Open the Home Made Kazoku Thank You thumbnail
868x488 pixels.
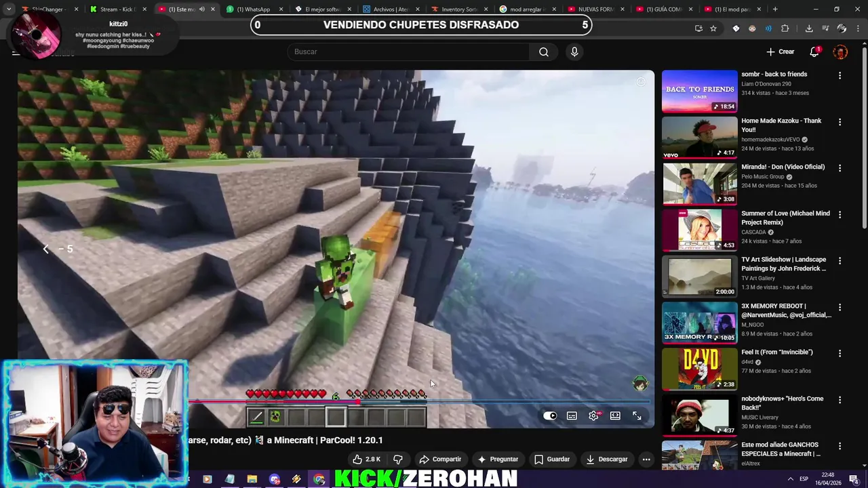pos(699,138)
